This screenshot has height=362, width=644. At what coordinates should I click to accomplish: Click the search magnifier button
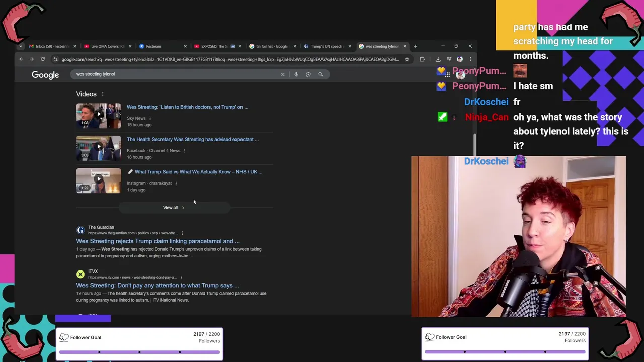(x=320, y=74)
